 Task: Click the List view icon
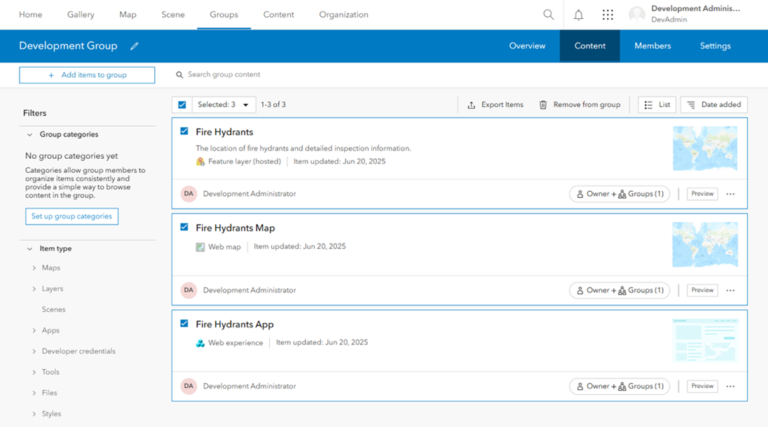pyautogui.click(x=648, y=105)
